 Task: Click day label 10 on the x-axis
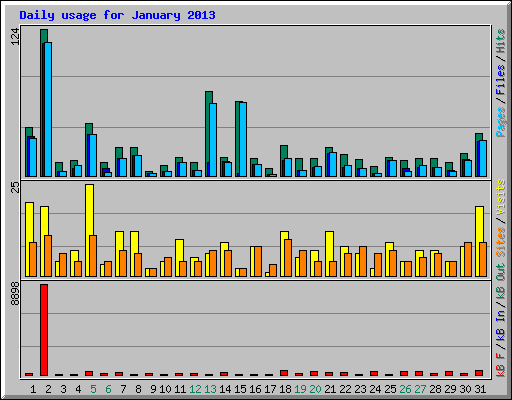pos(165,389)
